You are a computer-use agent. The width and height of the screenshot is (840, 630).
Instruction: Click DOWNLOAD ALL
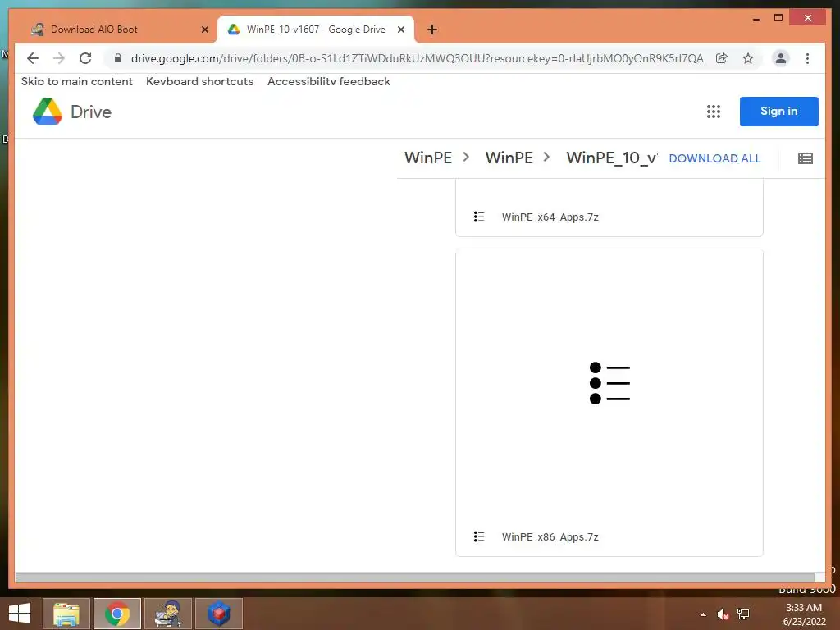[714, 158]
